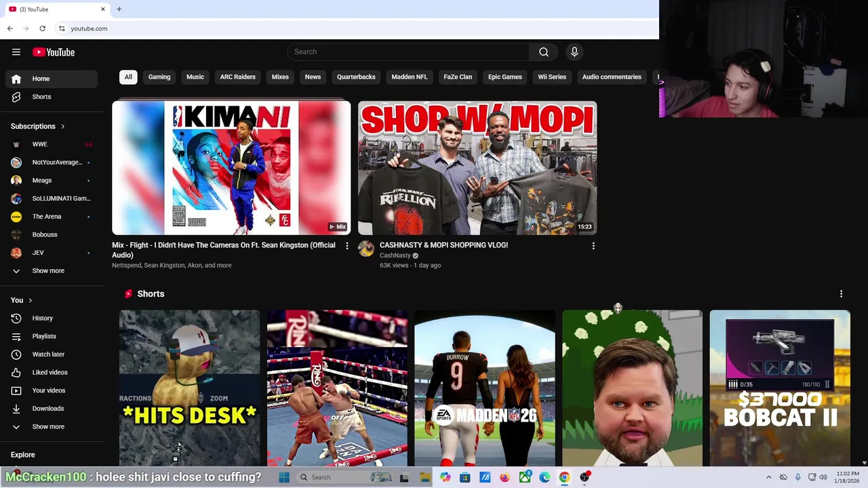The image size is (868, 488).
Task: Open Downloads in the sidebar
Action: pos(52,409)
